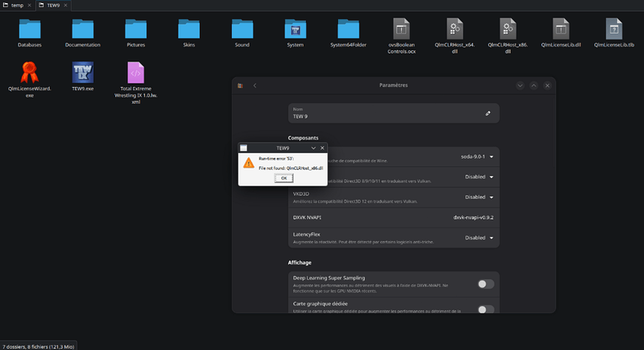
Task: Toggle the Carte graphique dédiée switch
Action: click(485, 309)
